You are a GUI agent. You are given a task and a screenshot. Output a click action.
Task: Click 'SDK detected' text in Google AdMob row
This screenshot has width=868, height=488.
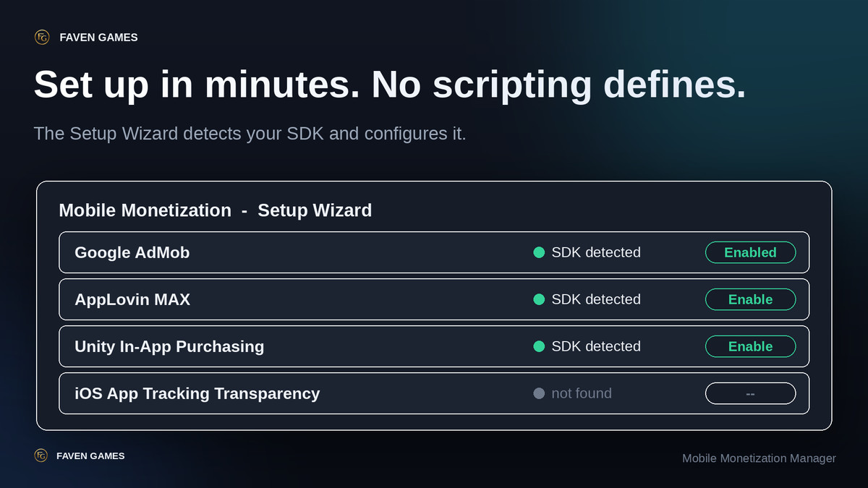pyautogui.click(x=596, y=252)
